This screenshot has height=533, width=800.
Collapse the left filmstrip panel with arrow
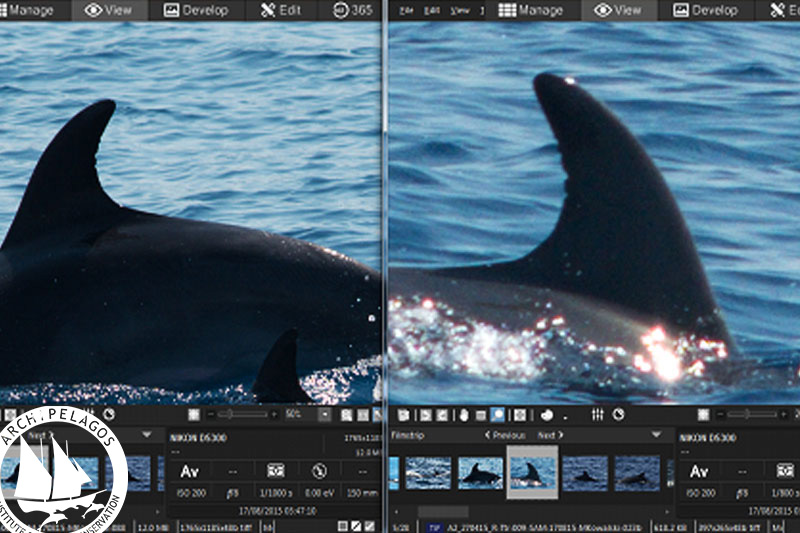coord(148,435)
